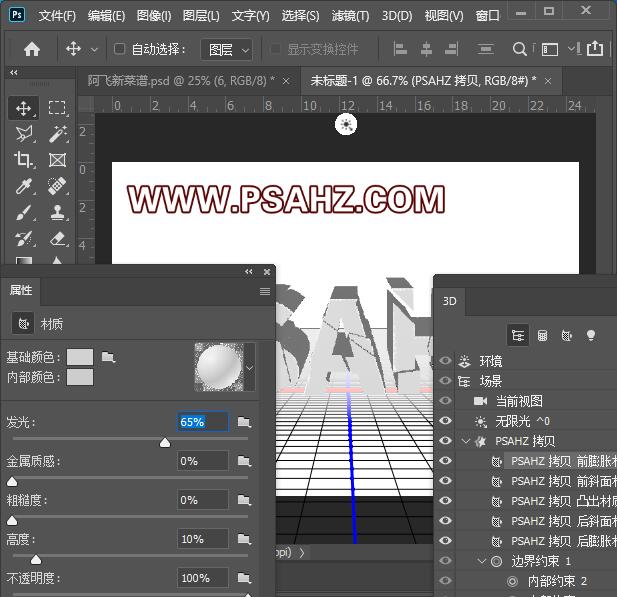Select the Clone Stamp tool
The image size is (617, 597).
[57, 213]
